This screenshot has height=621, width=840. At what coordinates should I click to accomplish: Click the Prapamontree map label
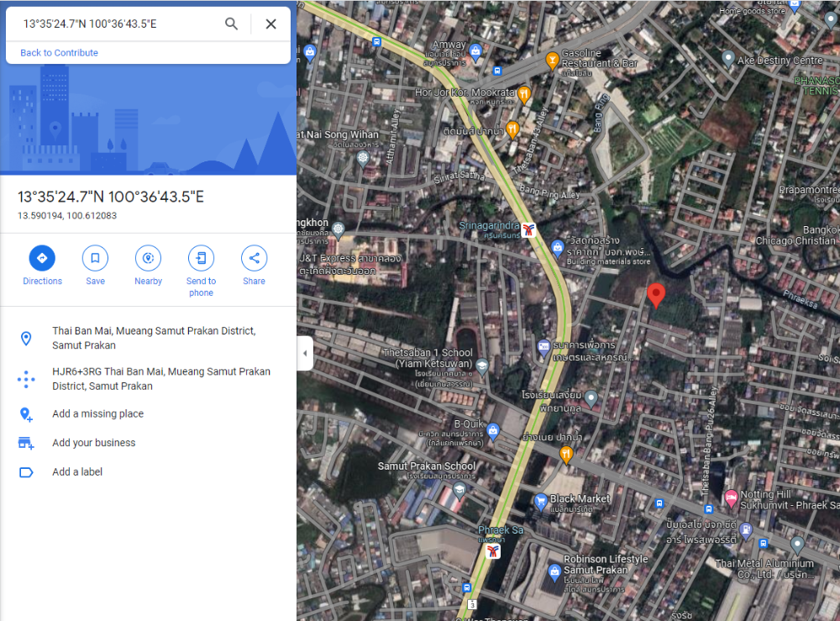809,190
